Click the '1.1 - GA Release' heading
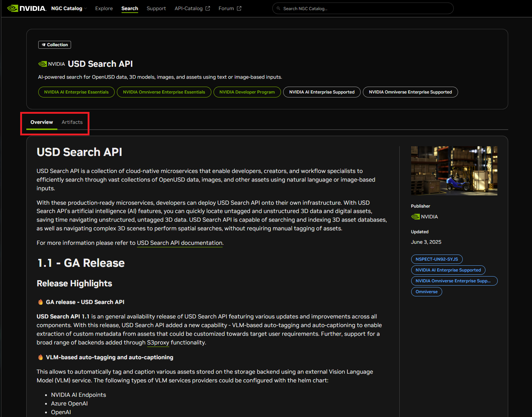The height and width of the screenshot is (417, 532). tap(81, 263)
